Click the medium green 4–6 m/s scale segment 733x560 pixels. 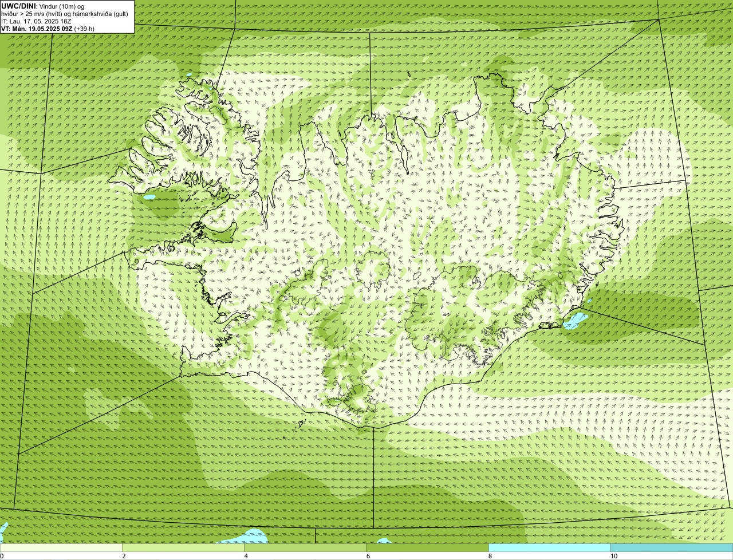(305, 548)
